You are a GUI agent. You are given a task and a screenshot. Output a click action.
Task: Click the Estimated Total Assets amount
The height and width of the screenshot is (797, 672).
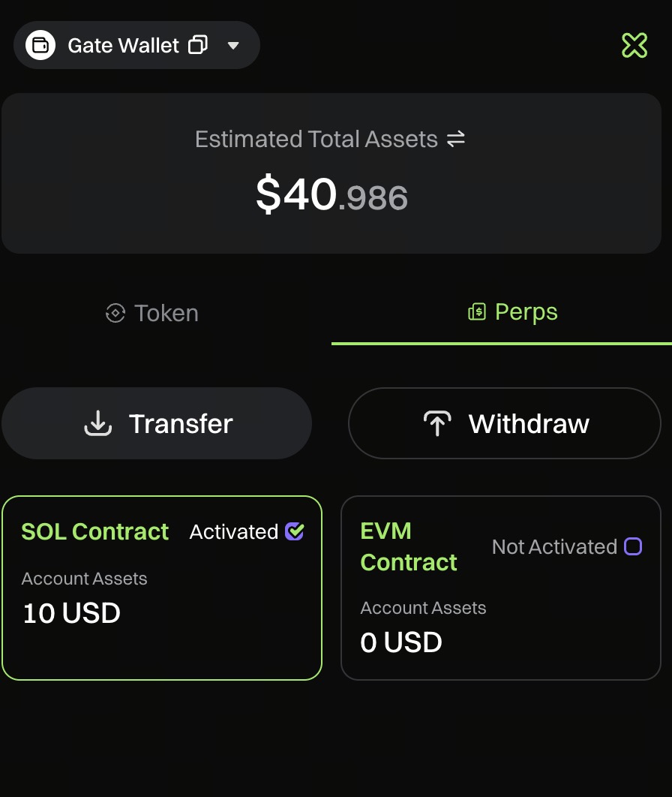(331, 195)
